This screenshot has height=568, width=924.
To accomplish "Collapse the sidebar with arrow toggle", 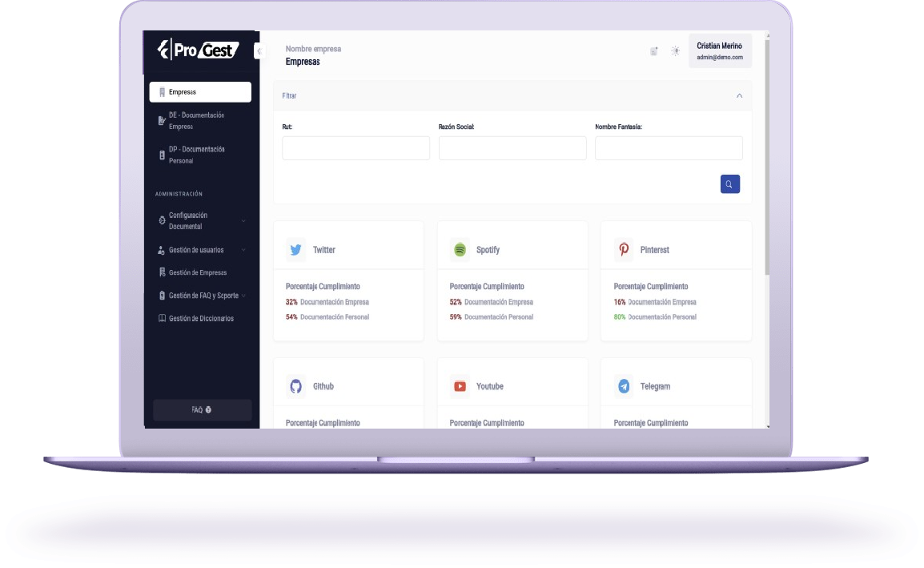I will (258, 51).
